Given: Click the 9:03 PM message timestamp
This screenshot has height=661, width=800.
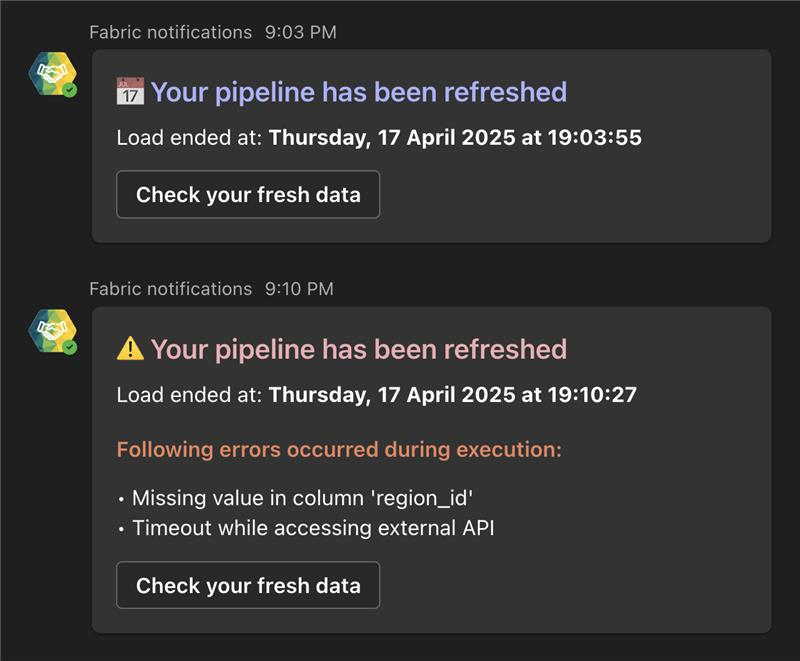Looking at the screenshot, I should pos(301,32).
